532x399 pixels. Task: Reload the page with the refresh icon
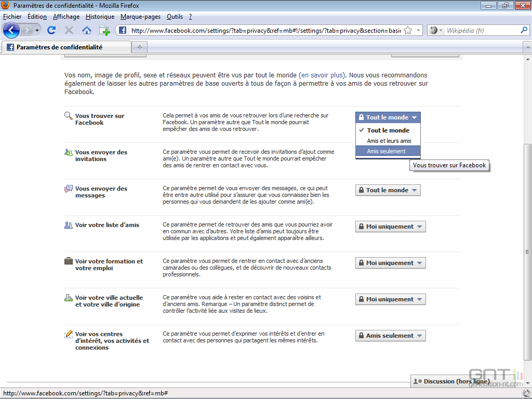point(51,30)
